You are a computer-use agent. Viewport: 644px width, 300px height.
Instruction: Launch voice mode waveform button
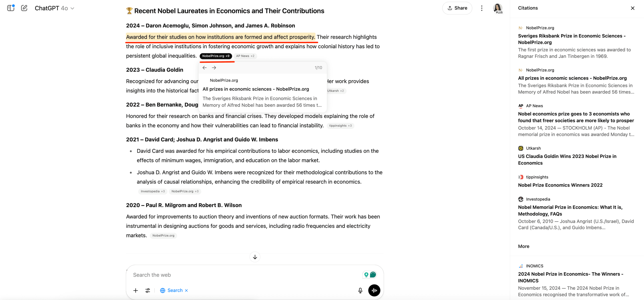pyautogui.click(x=374, y=290)
